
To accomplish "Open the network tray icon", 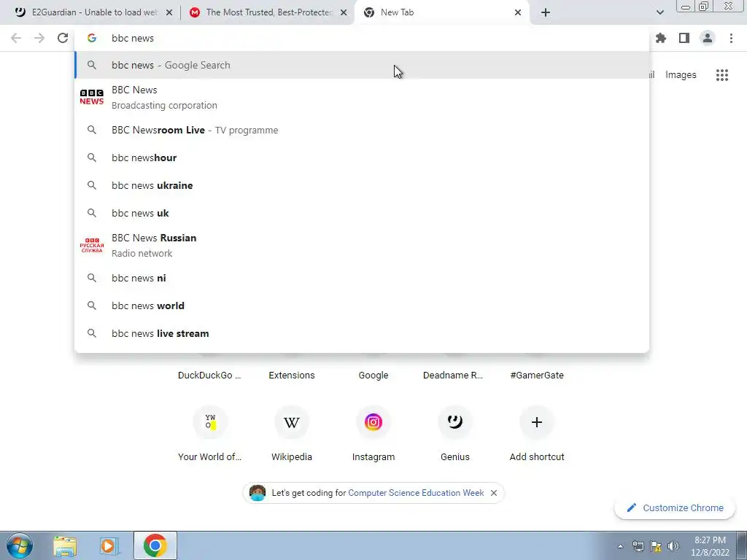I will coord(638,546).
